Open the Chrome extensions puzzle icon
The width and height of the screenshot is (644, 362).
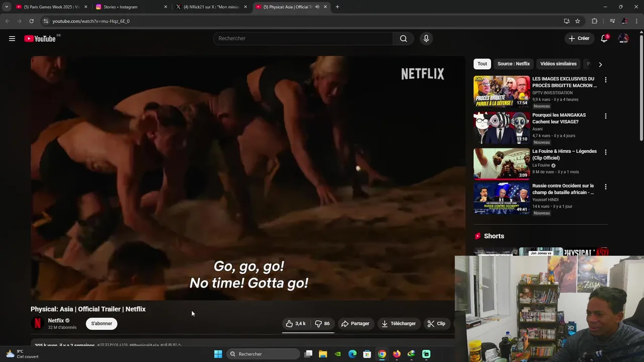pos(595,21)
